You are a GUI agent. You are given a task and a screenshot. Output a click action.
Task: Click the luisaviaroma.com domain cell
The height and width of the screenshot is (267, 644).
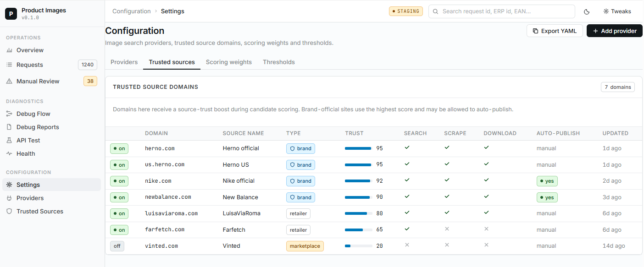(x=171, y=213)
